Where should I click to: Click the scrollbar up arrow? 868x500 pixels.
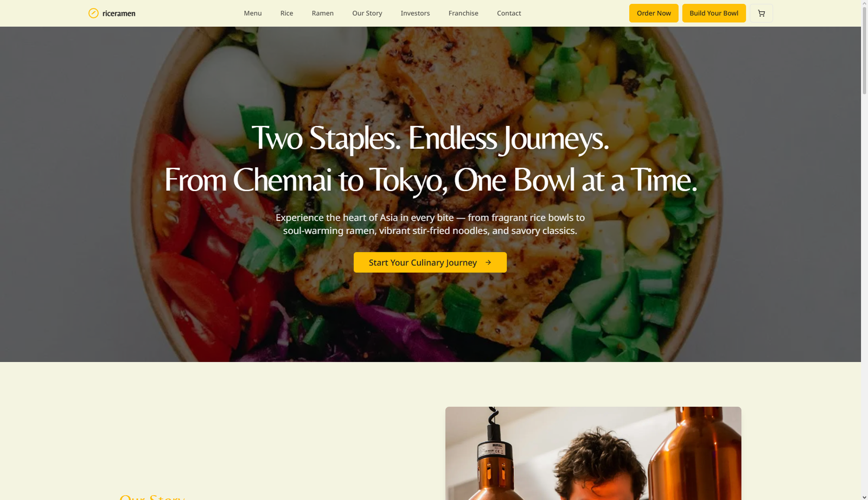point(864,3)
